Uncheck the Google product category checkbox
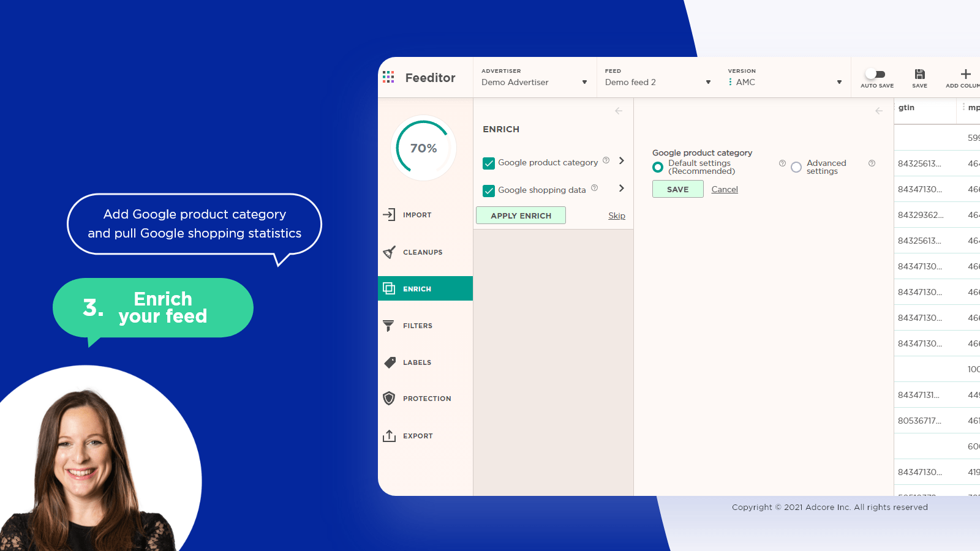Image resolution: width=980 pixels, height=551 pixels. pyautogui.click(x=489, y=163)
